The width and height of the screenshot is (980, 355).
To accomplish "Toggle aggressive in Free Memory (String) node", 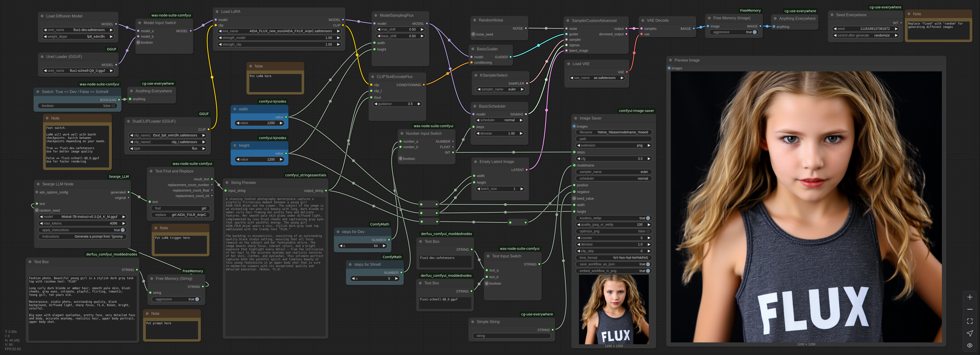I will (x=176, y=299).
